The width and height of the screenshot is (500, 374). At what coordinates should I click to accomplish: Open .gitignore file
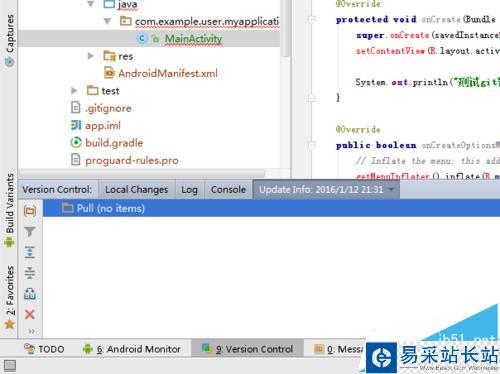tap(108, 108)
